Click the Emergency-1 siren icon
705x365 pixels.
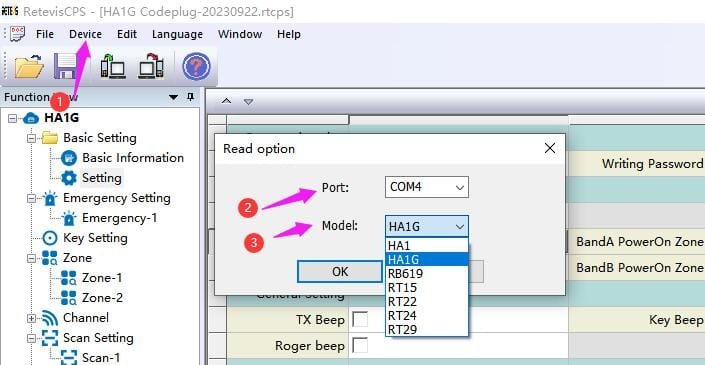click(69, 218)
